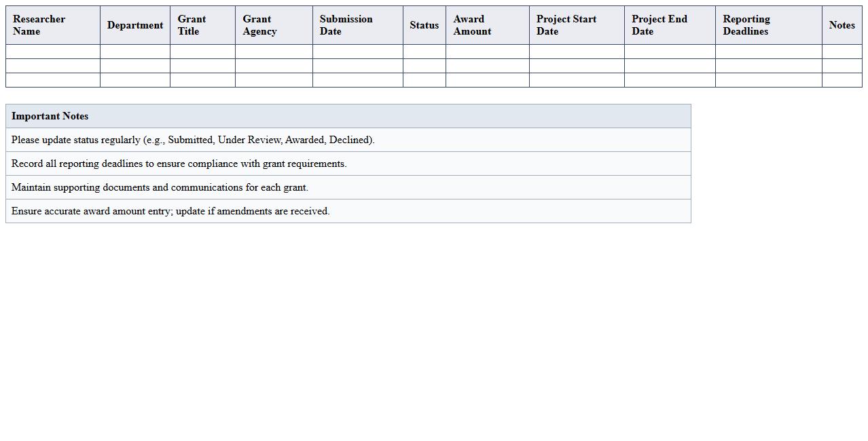Click the note about maintaining supporting documents
The width and height of the screenshot is (868, 441).
pyautogui.click(x=160, y=187)
